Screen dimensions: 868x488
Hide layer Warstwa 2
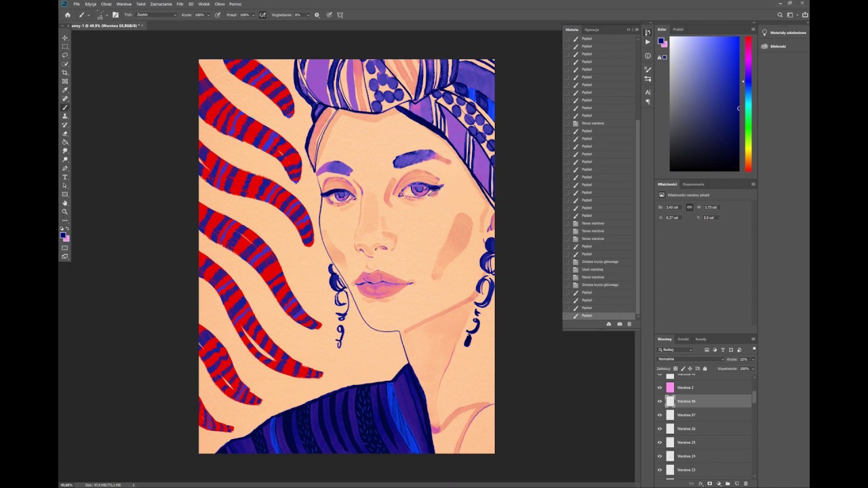[x=660, y=388]
